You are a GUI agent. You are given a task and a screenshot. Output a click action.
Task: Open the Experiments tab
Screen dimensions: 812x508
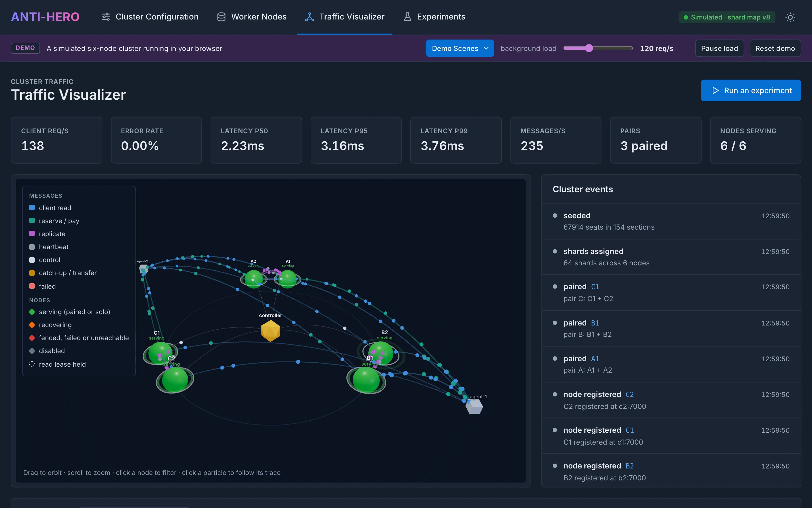[x=434, y=17]
